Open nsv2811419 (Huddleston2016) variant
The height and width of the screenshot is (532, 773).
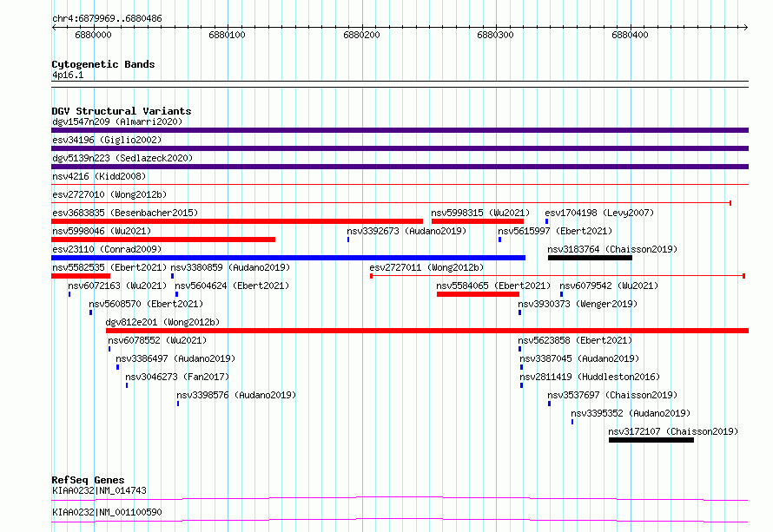pos(590,377)
